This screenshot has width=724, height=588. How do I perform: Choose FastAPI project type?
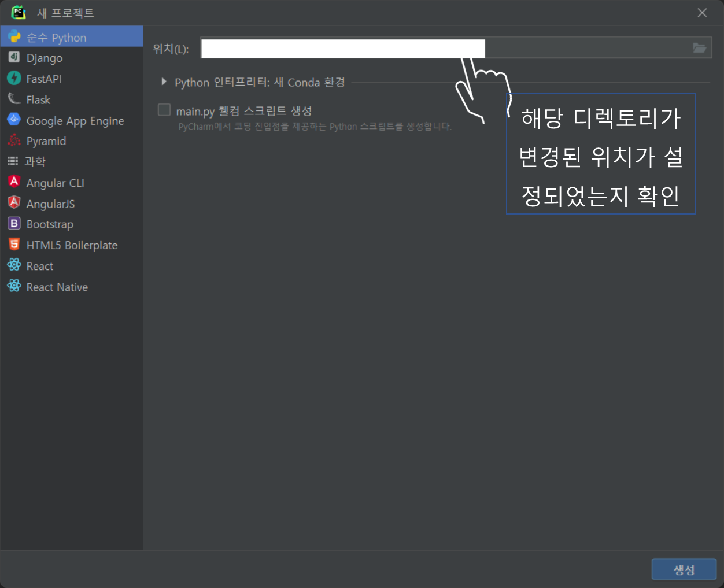[72, 79]
